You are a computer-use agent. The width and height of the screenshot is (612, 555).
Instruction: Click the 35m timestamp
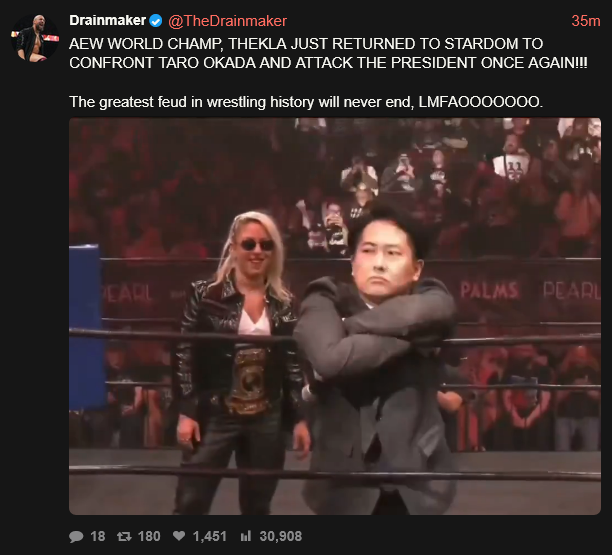586,21
